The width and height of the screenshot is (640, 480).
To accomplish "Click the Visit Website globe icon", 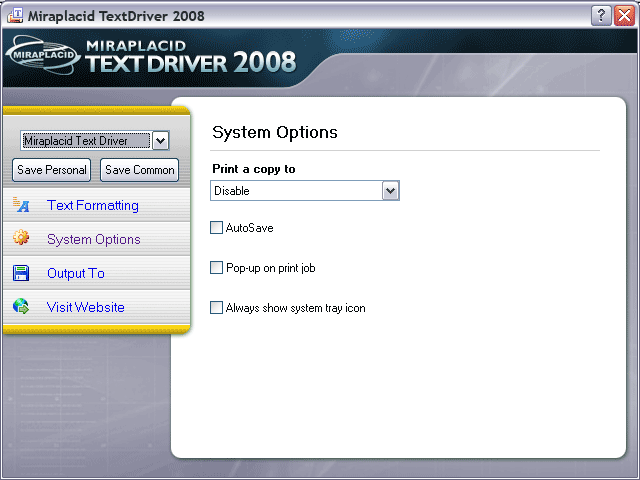I will pyautogui.click(x=21, y=306).
